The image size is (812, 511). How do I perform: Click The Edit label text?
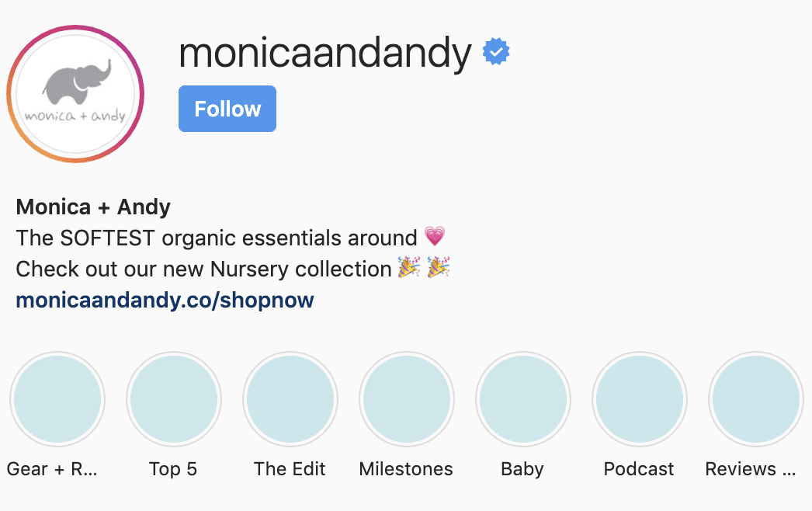pyautogui.click(x=290, y=469)
